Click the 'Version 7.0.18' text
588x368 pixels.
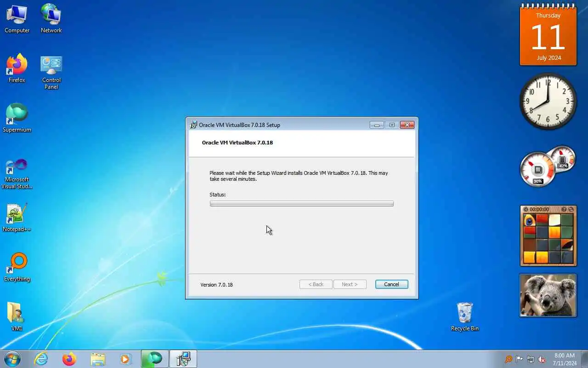216,285
